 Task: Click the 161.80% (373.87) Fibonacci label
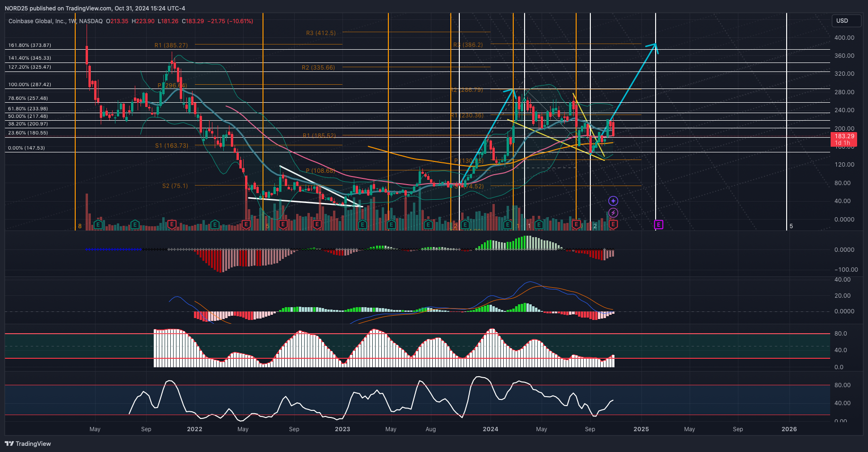point(30,45)
